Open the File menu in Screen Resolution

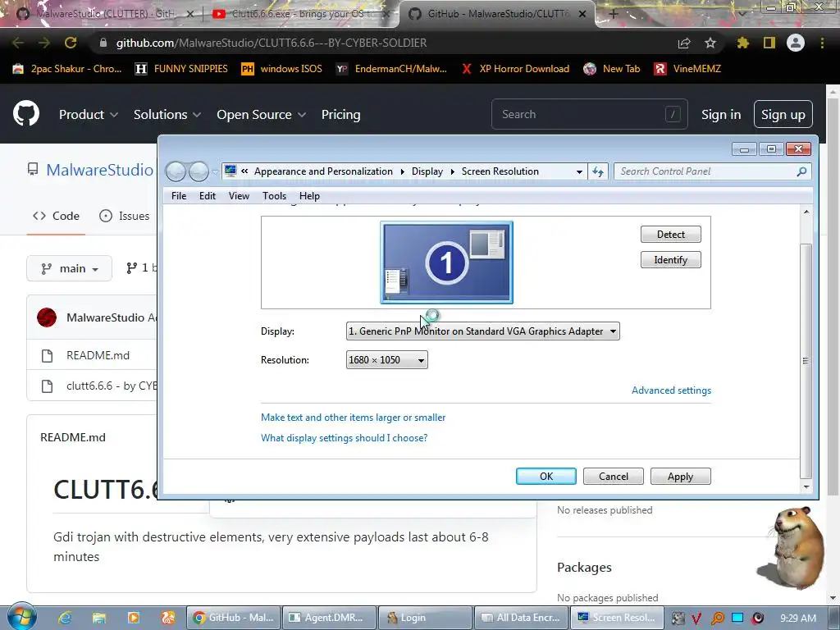(179, 196)
